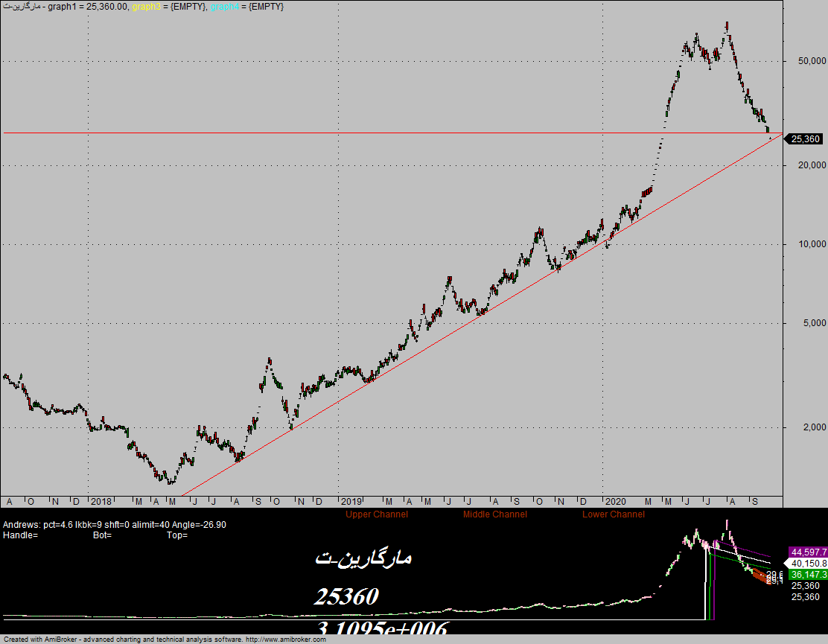The width and height of the screenshot is (828, 644).
Task: Click the large italic 25360 value
Action: pos(346,597)
